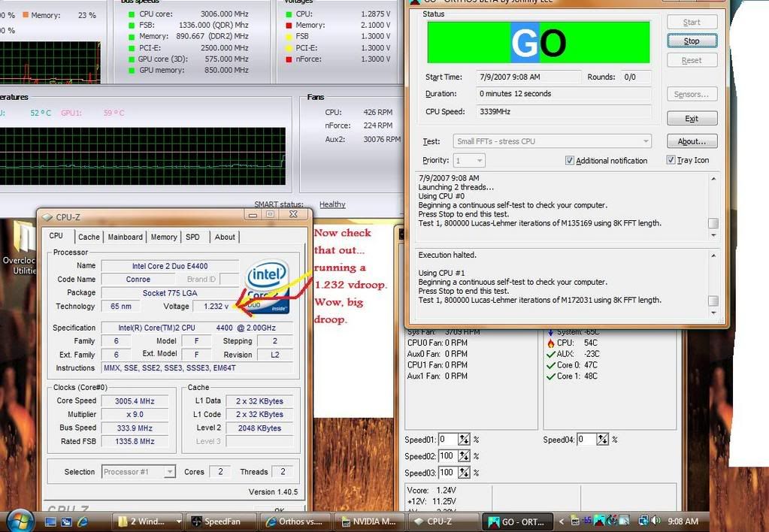769x532 pixels.
Task: Open the Overclocking Utilities desktop folder
Action: coord(20,248)
